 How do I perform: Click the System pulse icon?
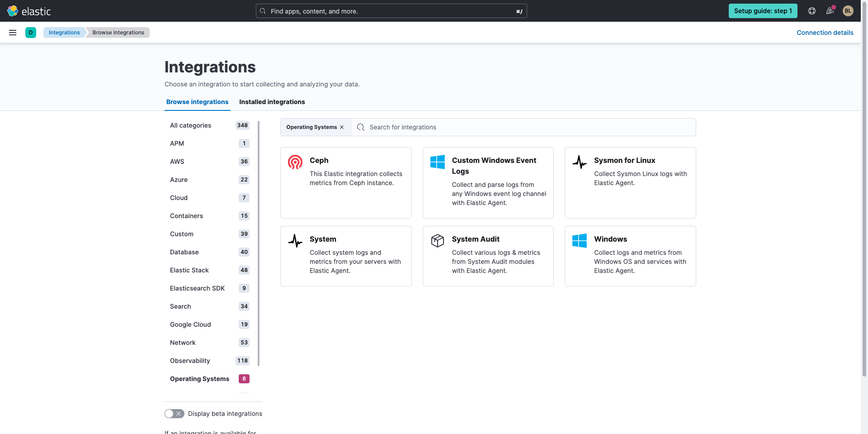pyautogui.click(x=295, y=241)
